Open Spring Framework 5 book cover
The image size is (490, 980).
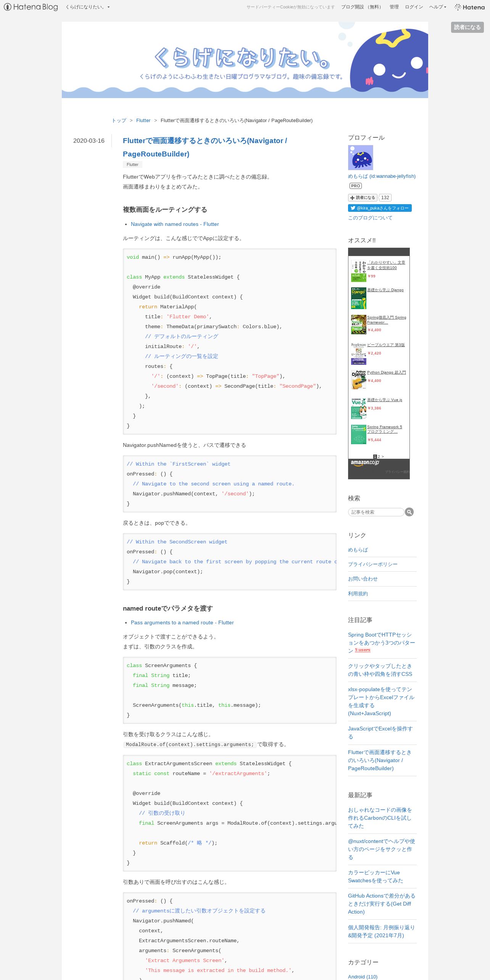click(x=358, y=434)
